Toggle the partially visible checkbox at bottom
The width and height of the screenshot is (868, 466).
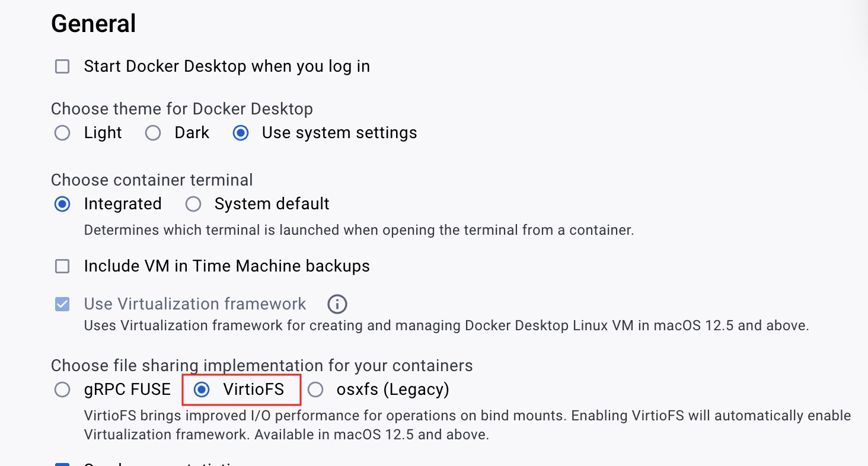click(x=62, y=463)
